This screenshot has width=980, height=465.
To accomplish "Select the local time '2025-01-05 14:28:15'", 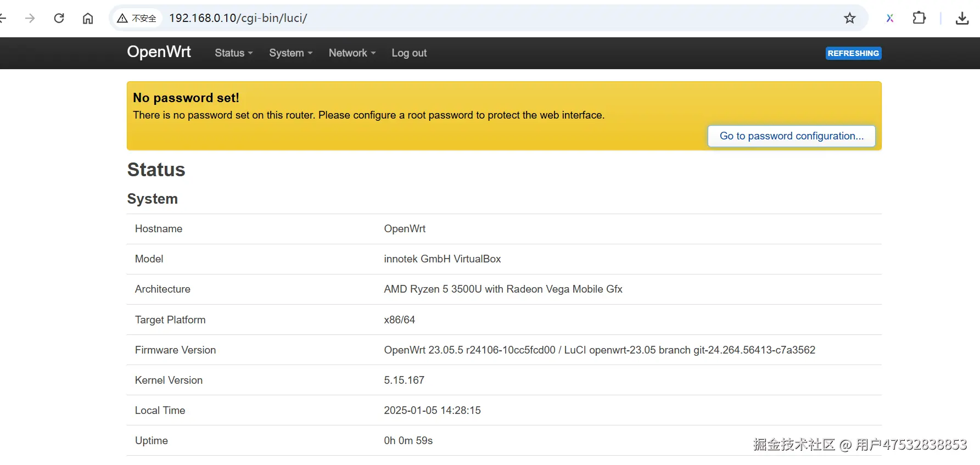I will pyautogui.click(x=432, y=411).
